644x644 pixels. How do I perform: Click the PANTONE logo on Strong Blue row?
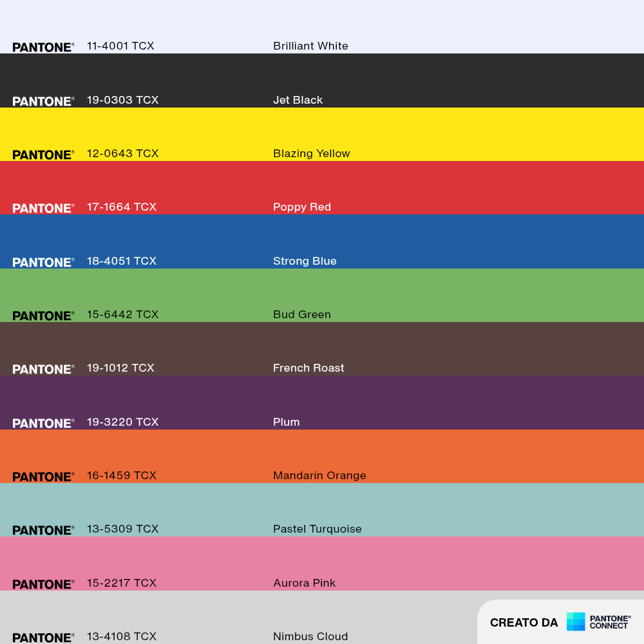pyautogui.click(x=43, y=263)
